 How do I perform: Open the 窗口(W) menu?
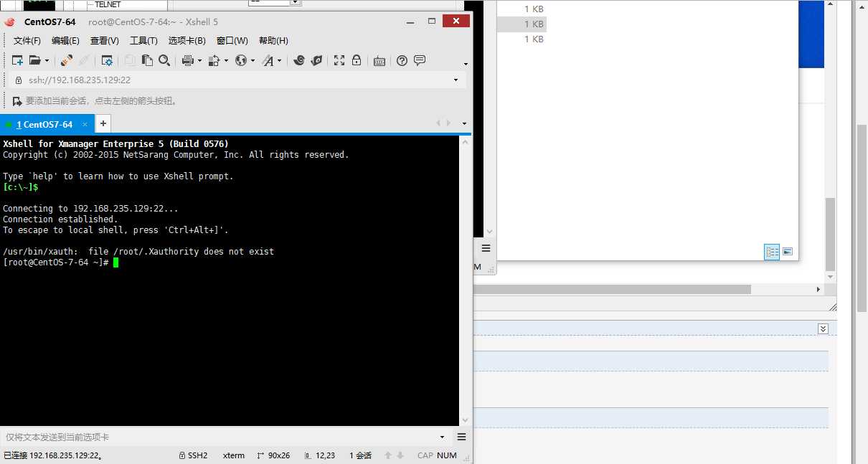(x=232, y=41)
